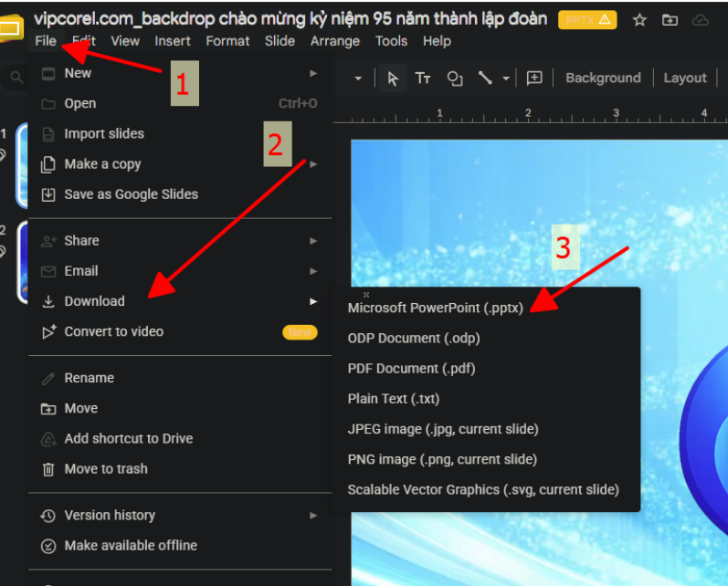Check the cloud document status icon
Screen dimensions: 728x586
[x=701, y=20]
